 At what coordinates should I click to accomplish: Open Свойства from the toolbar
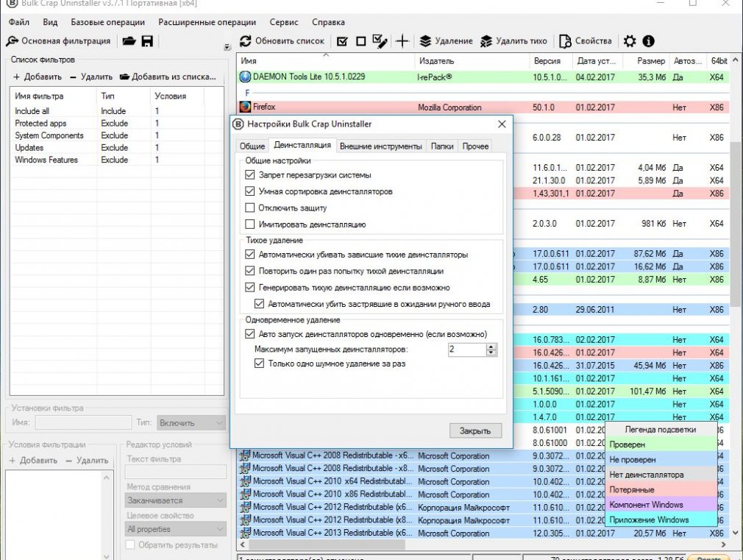(586, 41)
